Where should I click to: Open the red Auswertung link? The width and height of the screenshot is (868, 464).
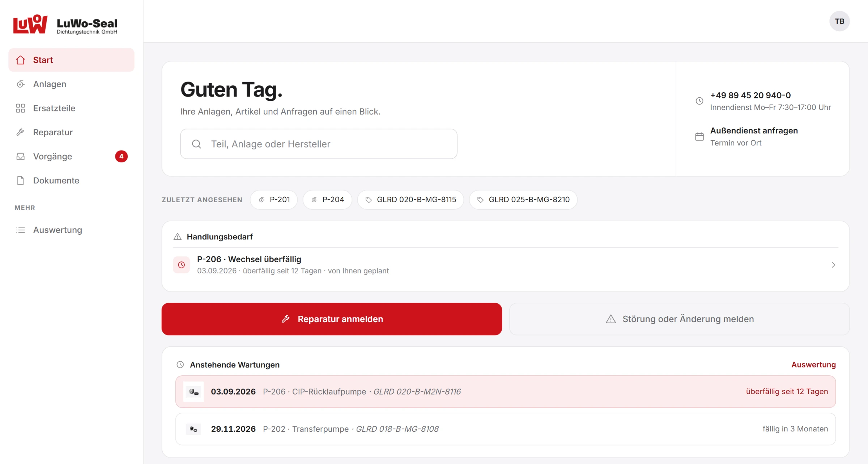[813, 365]
